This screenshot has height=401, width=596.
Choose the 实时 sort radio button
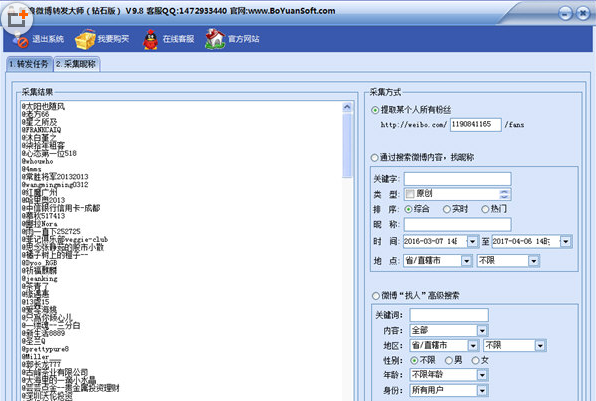(x=447, y=209)
